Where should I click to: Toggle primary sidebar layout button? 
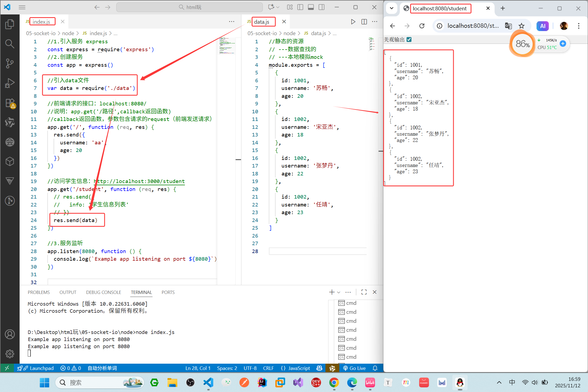tap(300, 7)
